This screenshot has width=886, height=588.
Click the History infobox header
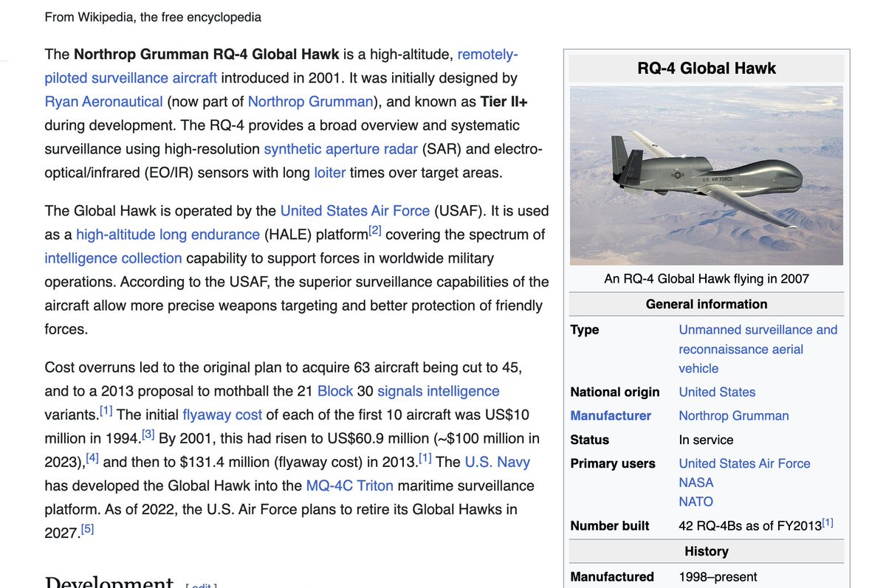click(707, 551)
